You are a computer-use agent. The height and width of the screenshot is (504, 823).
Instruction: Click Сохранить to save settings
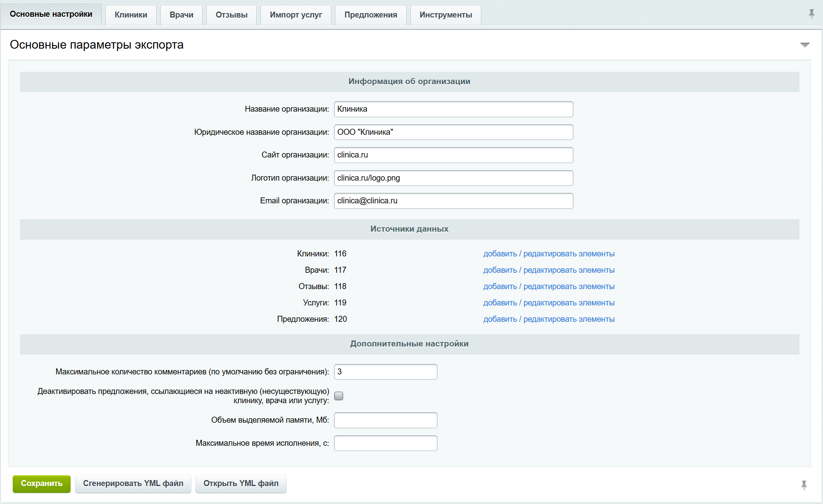(x=41, y=484)
